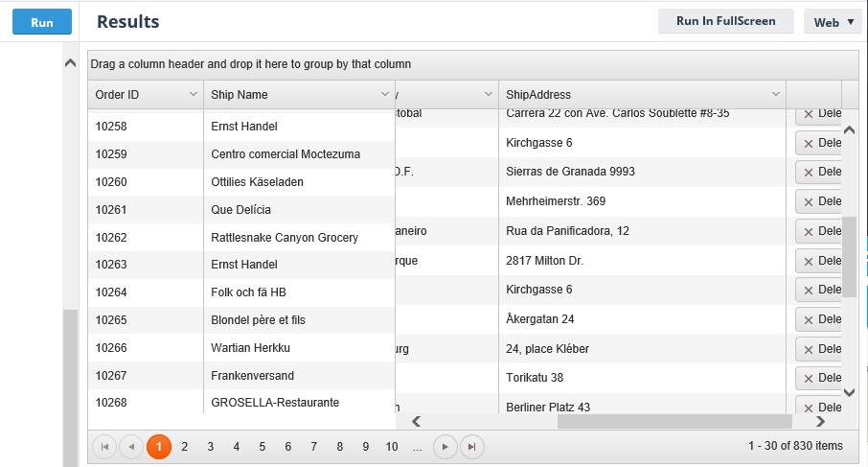Jump to the last page of results
This screenshot has width=868, height=467.
tap(471, 446)
